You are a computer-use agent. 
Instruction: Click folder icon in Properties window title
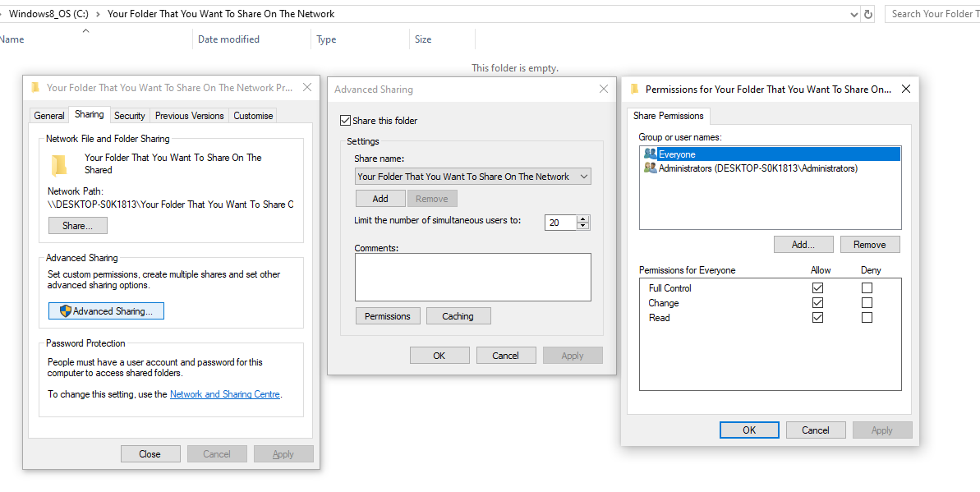pyautogui.click(x=35, y=88)
